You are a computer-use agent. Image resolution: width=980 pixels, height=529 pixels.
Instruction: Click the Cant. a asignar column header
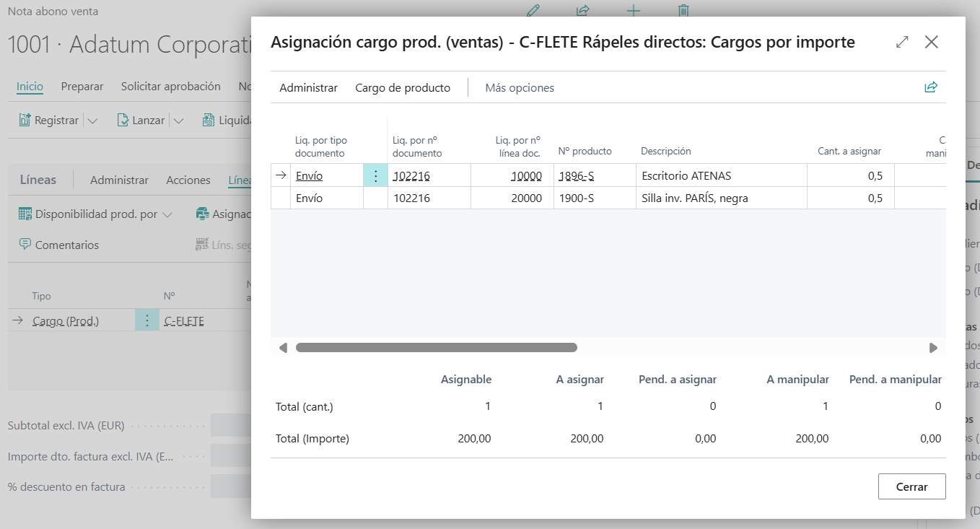pyautogui.click(x=849, y=151)
